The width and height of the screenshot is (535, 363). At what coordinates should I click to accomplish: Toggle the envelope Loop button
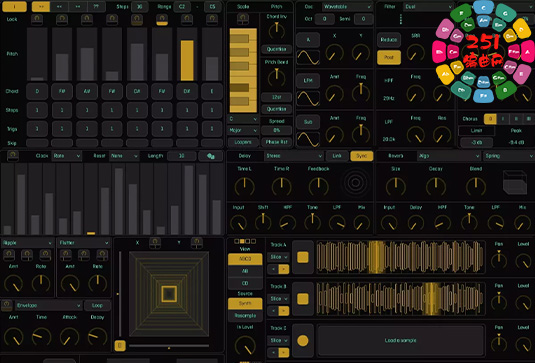[97, 305]
